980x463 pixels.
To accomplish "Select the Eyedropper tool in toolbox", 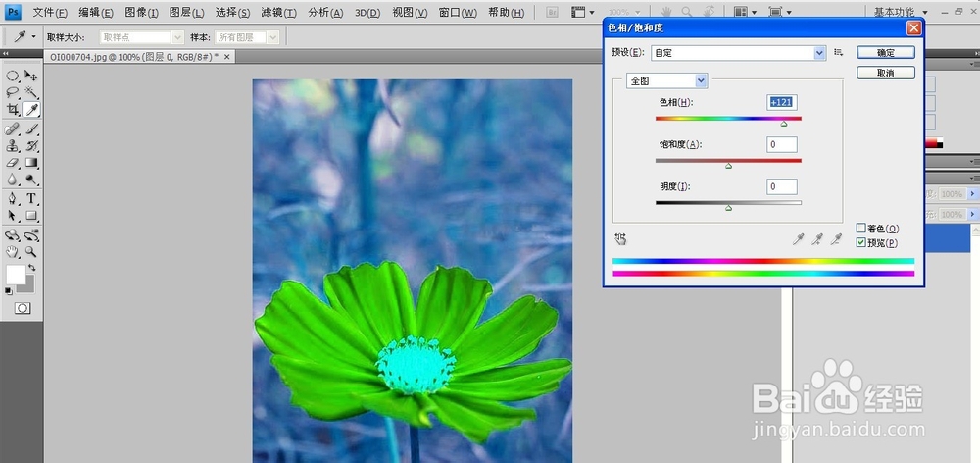I will (x=30, y=110).
